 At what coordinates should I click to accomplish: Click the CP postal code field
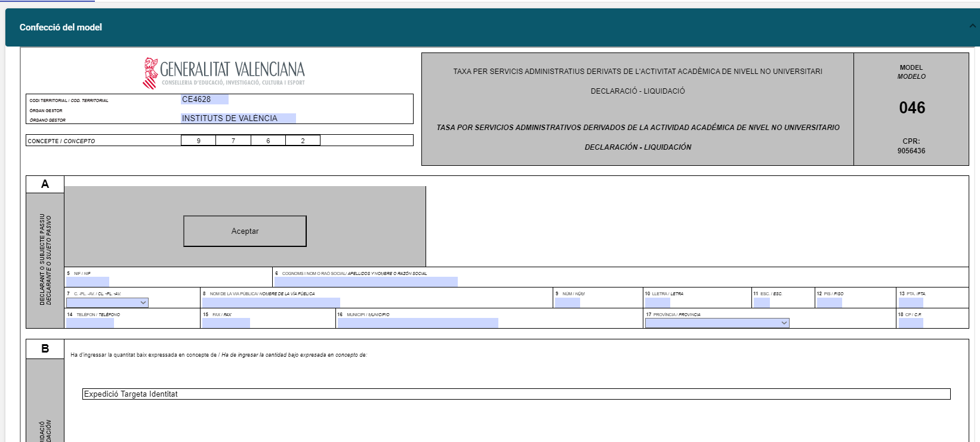coord(911,323)
